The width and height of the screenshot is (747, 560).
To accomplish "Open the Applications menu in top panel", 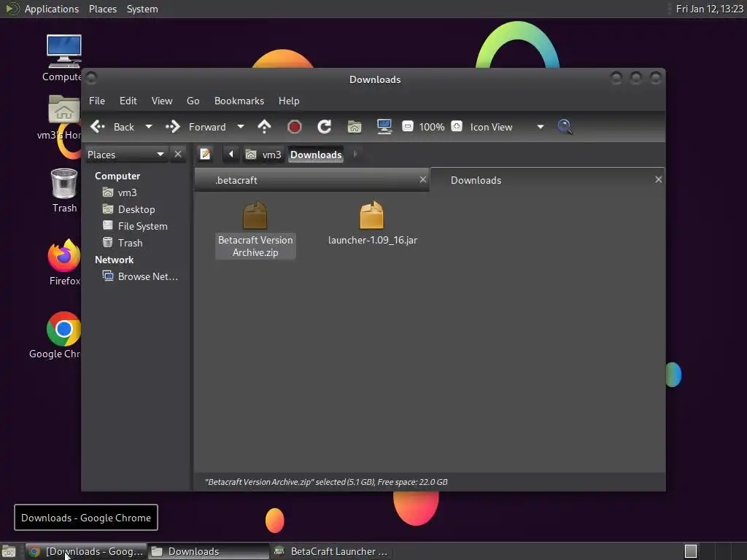I will (x=43, y=9).
